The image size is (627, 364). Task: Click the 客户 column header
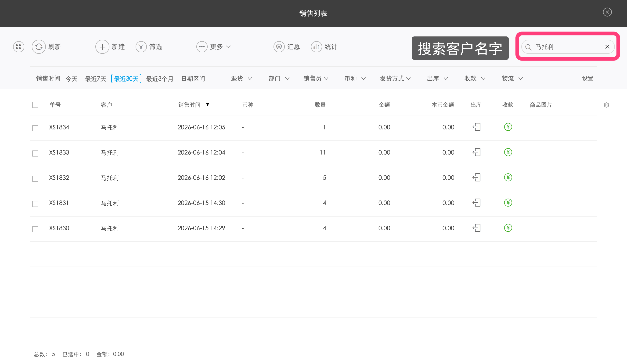point(107,105)
